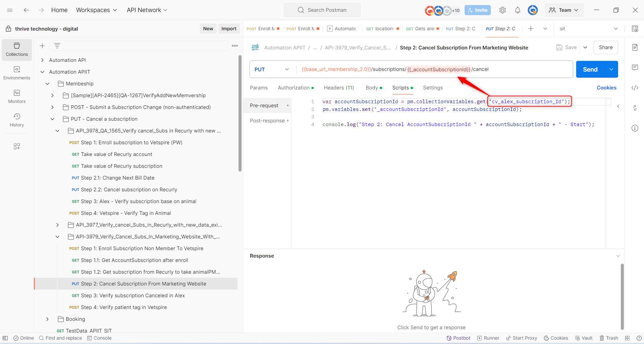Switch to the Body tab

pyautogui.click(x=374, y=88)
